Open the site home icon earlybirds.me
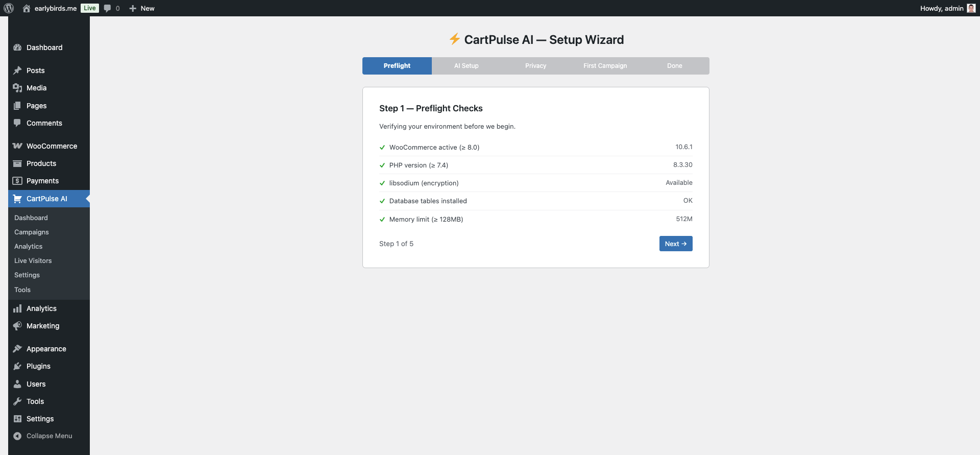980x455 pixels. [27, 8]
